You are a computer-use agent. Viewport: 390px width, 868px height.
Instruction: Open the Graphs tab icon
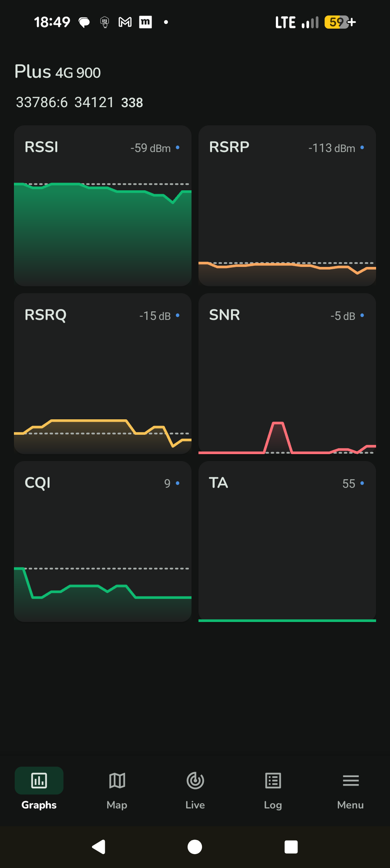[39, 781]
